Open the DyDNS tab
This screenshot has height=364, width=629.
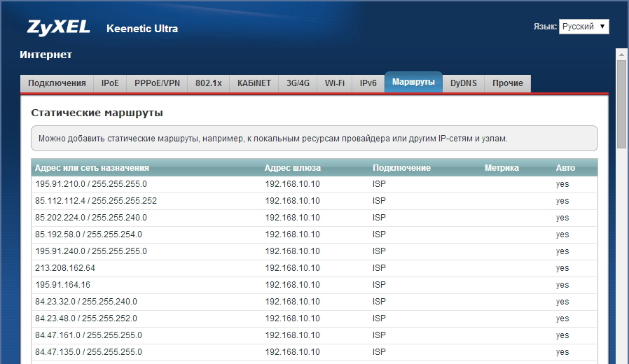[x=463, y=83]
